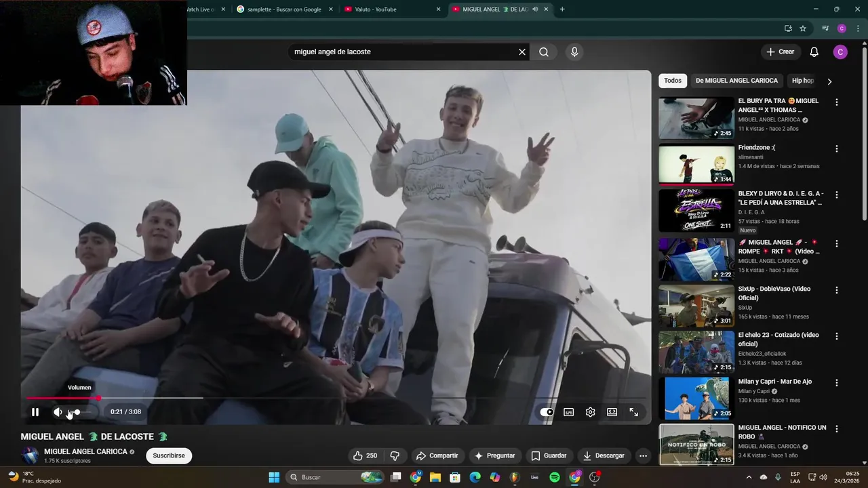Open a new browser tab
Screen dimensions: 868x488
point(562,9)
